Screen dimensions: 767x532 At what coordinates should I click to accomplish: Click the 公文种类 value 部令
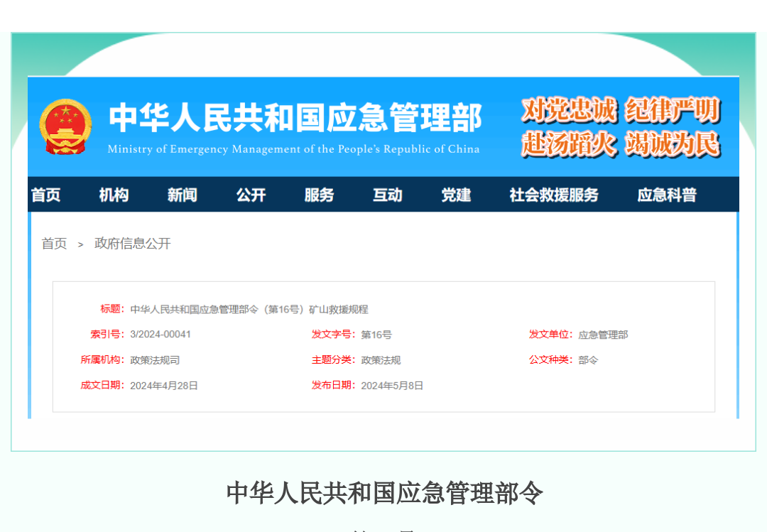pos(588,360)
